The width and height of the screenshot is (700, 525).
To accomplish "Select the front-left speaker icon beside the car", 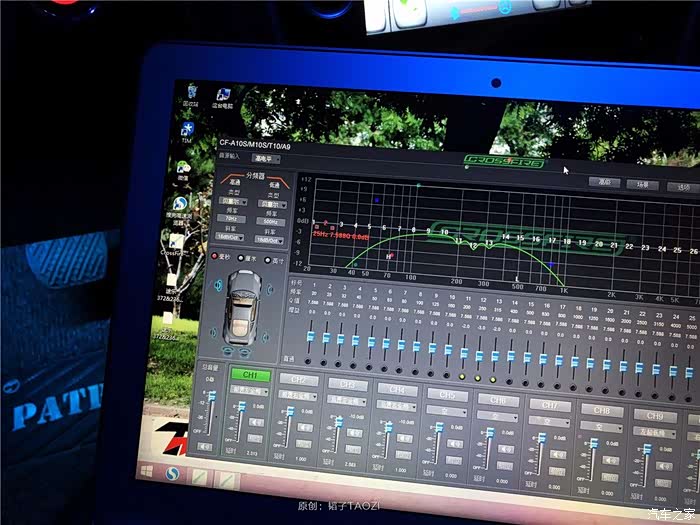I will (x=217, y=287).
